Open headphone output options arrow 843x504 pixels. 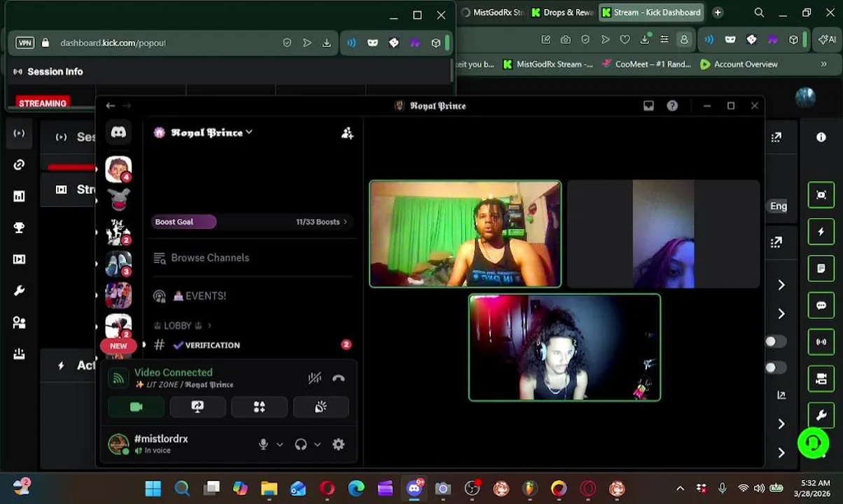point(317,444)
